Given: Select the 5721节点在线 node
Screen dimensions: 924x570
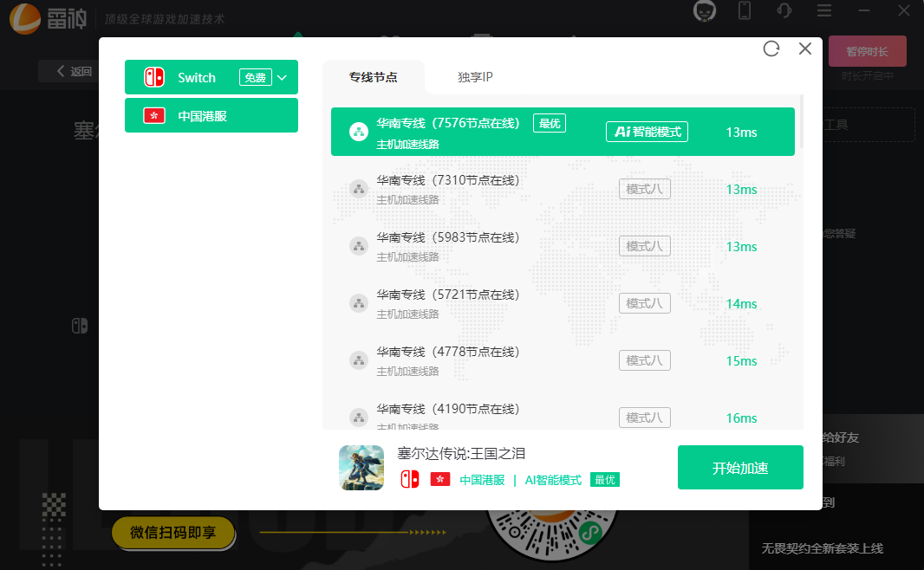Looking at the screenshot, I should [x=563, y=303].
